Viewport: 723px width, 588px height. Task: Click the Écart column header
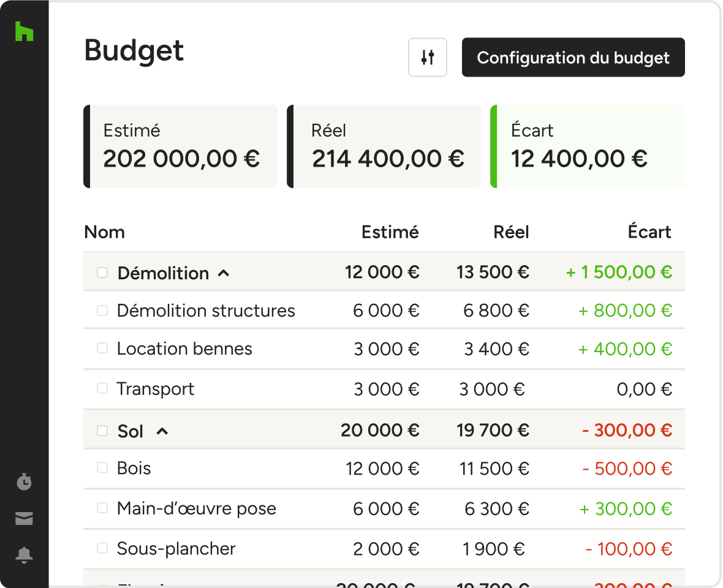649,232
